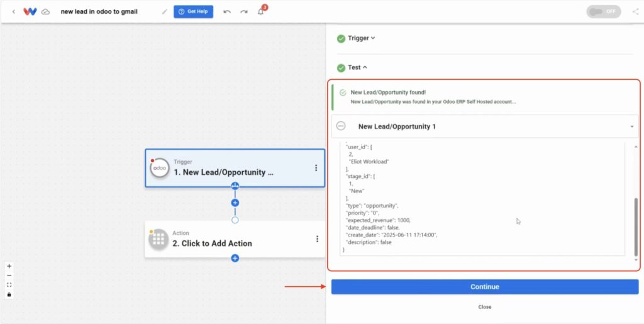
Task: Expand the Trigger section
Action: point(362,38)
